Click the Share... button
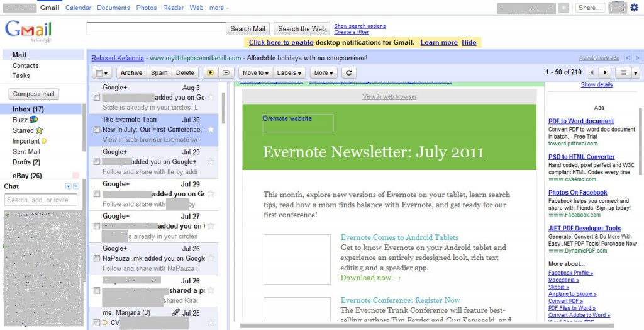 pyautogui.click(x=590, y=8)
